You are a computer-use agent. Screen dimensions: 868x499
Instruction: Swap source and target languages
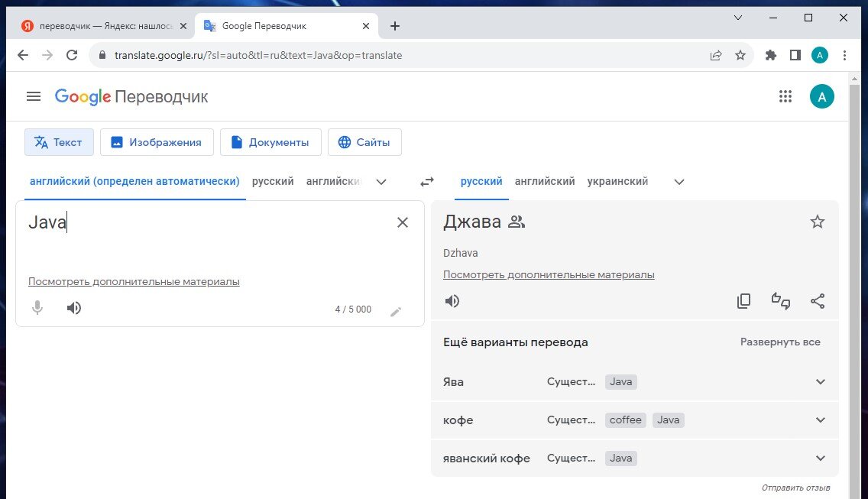tap(427, 182)
